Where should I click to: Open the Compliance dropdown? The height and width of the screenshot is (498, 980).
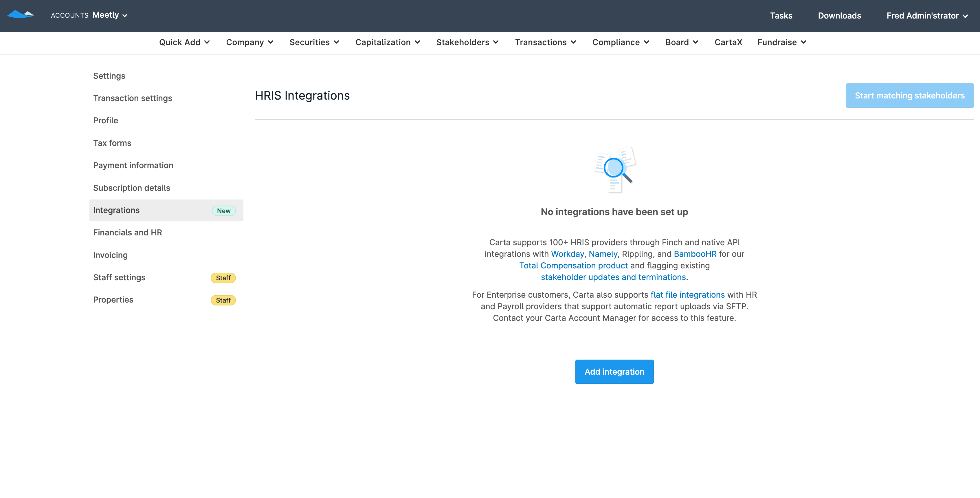pos(621,42)
